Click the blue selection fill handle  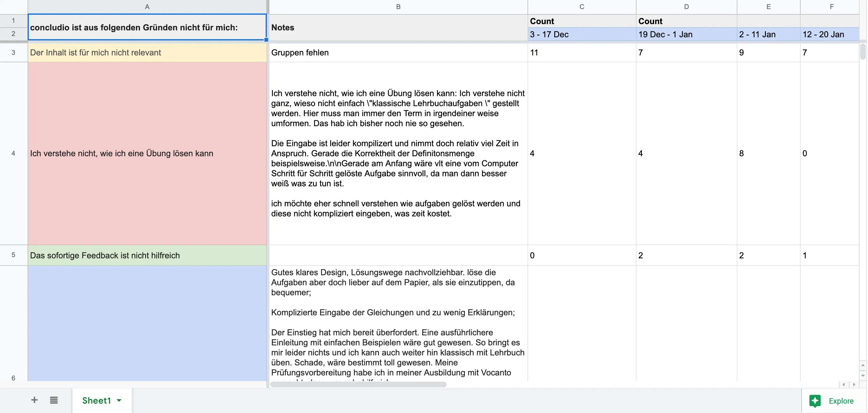coord(266,40)
